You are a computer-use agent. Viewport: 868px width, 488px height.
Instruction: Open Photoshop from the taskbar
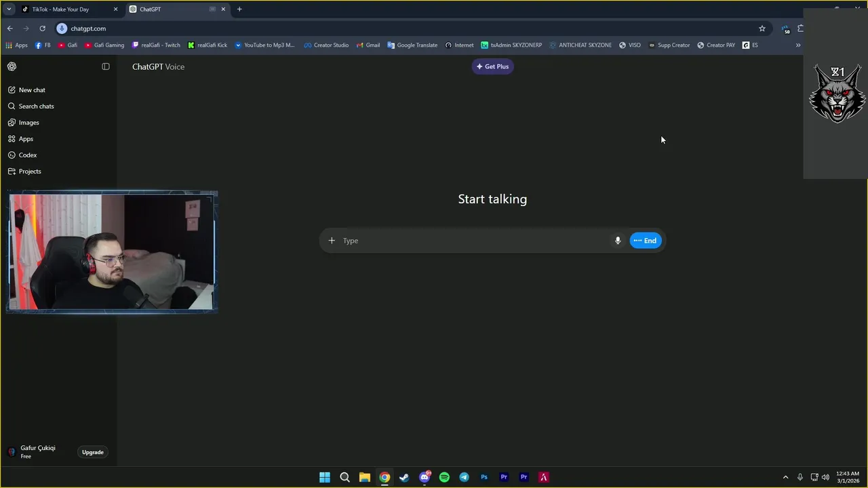[x=484, y=477]
